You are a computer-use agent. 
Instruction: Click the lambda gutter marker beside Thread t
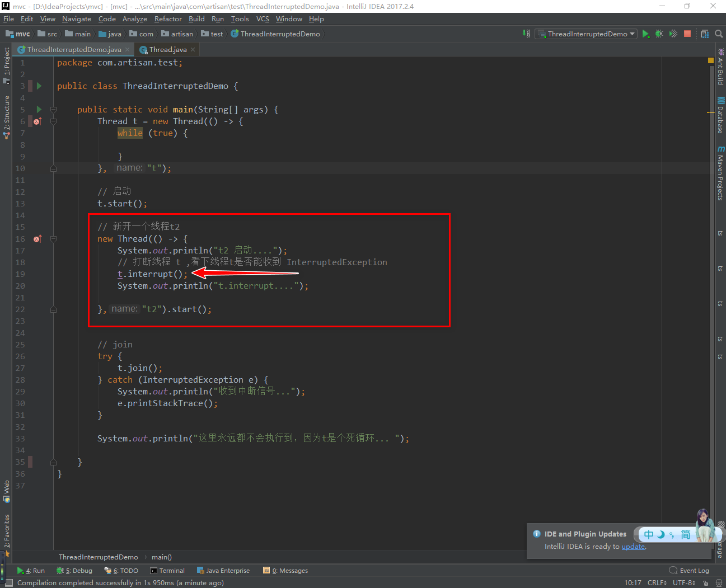pos(38,121)
